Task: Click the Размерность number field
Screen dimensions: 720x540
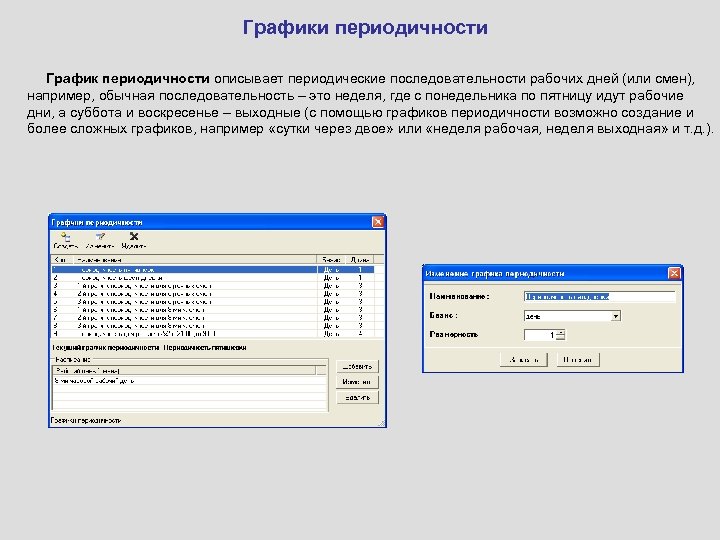Action: tap(540, 335)
